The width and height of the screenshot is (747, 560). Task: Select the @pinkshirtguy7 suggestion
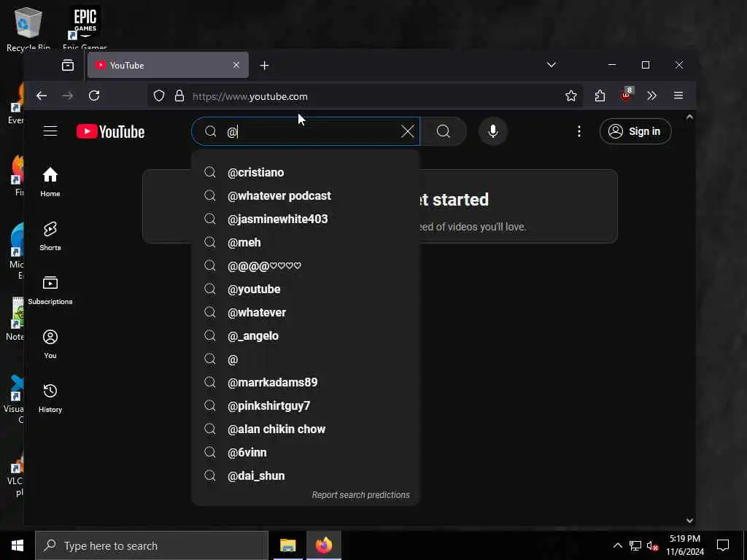tap(306, 405)
